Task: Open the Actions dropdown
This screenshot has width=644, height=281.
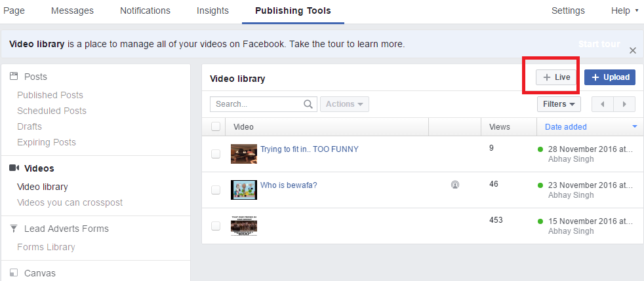Action: click(x=344, y=104)
